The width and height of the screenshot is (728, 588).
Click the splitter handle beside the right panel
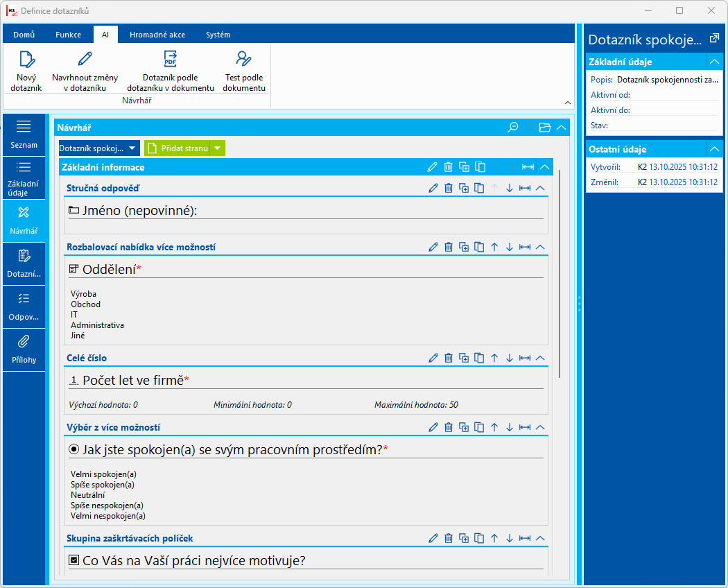[x=579, y=303]
